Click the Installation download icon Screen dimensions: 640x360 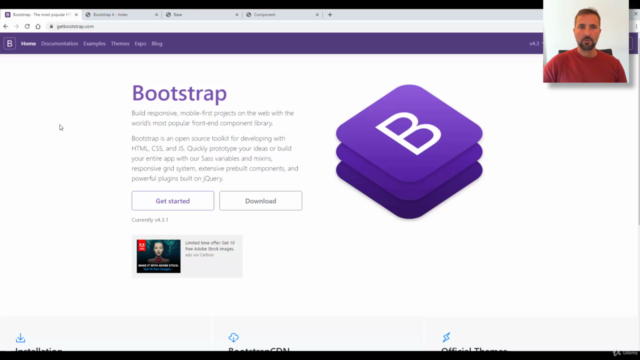tap(20, 338)
